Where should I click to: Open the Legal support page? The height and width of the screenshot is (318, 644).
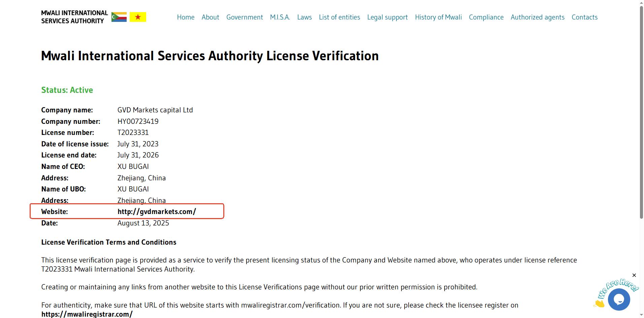point(387,17)
